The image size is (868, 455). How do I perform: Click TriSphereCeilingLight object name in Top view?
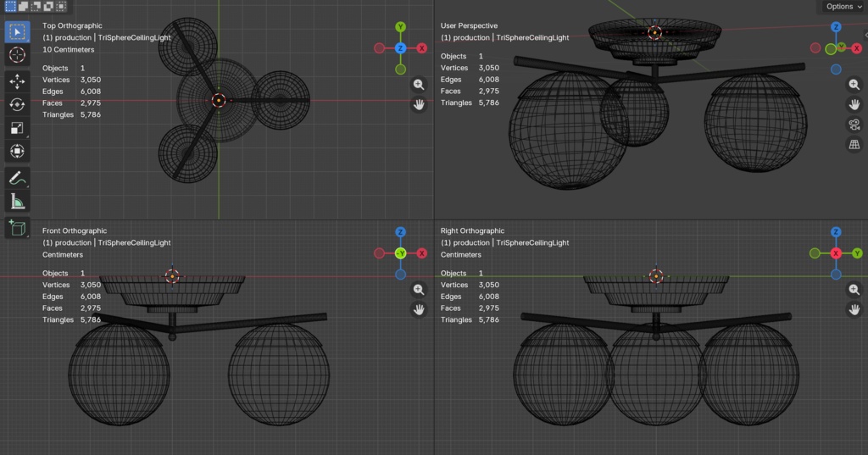[x=135, y=37]
